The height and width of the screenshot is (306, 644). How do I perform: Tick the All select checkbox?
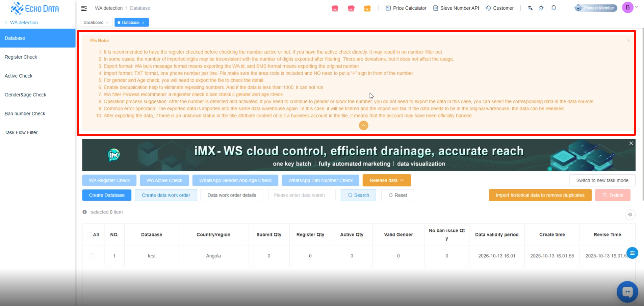(x=90, y=234)
